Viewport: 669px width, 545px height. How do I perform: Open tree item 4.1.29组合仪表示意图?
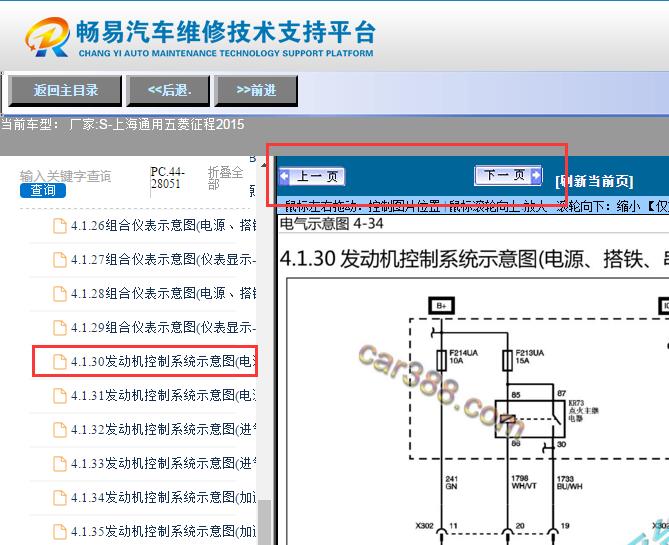coord(163,327)
